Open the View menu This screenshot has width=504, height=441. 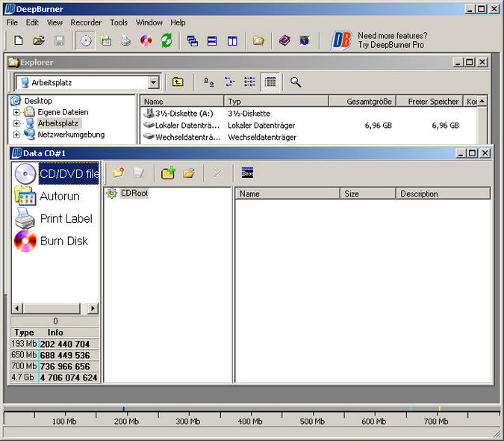pos(55,22)
